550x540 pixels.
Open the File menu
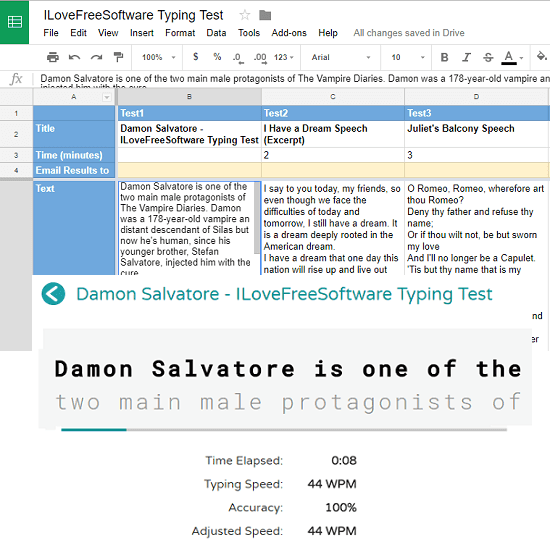pos(51,33)
